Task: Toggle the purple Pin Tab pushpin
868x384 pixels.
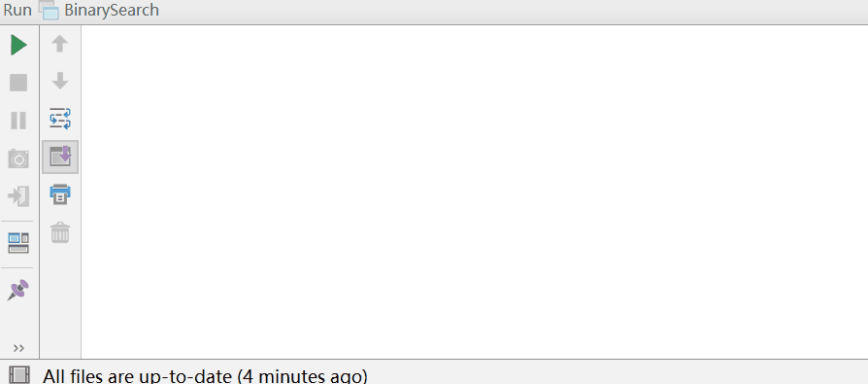Action: point(18,290)
